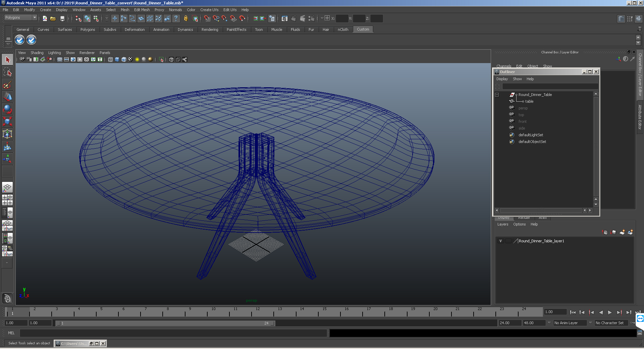Switch to single perspective view layout
The image size is (644, 349).
click(7, 187)
